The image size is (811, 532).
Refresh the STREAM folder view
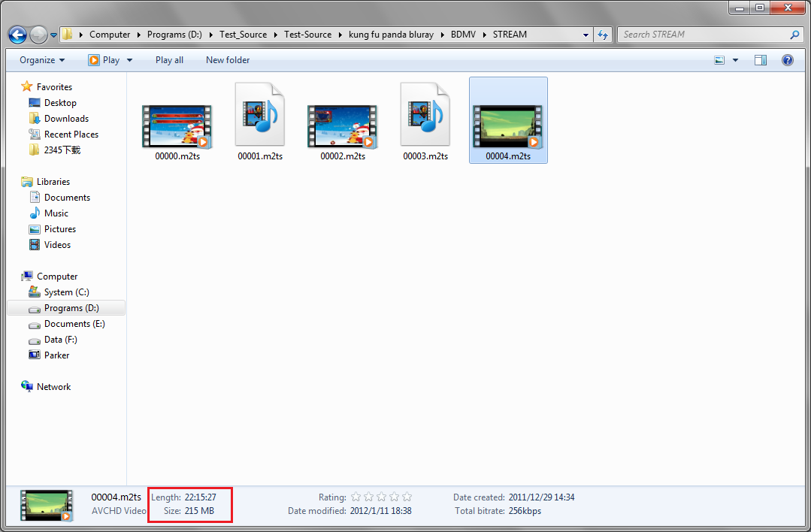[x=603, y=35]
